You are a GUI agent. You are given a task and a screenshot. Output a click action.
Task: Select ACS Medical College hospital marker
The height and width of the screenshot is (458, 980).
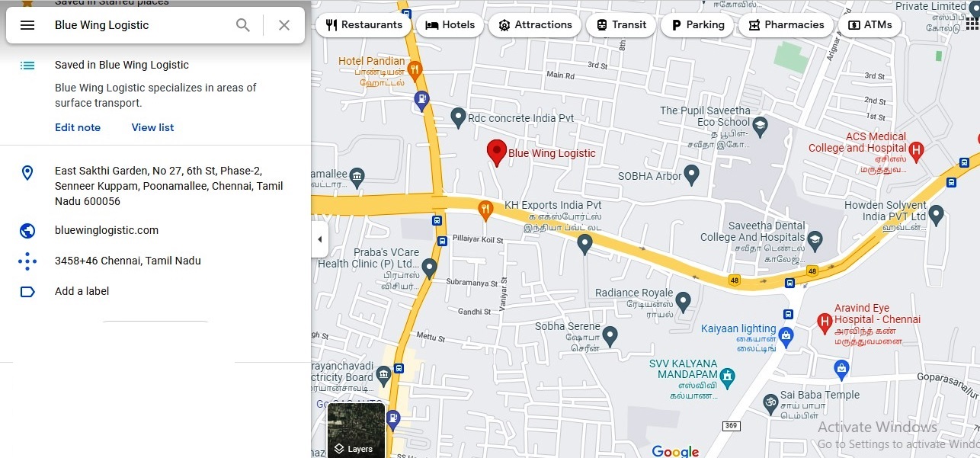click(917, 149)
